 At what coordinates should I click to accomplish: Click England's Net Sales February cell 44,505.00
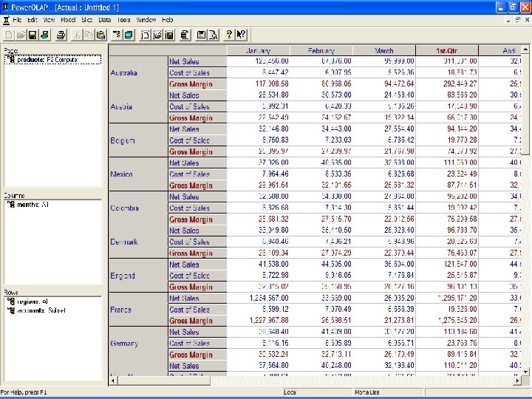pos(321,264)
